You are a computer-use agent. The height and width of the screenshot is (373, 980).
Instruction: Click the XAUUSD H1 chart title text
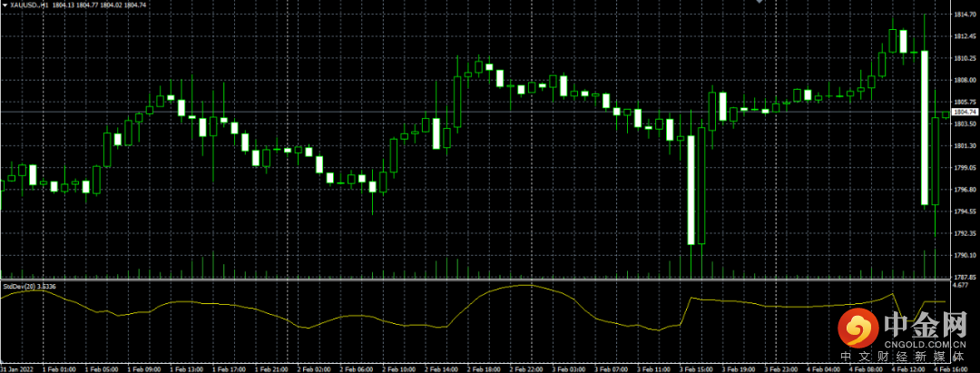click(29, 5)
